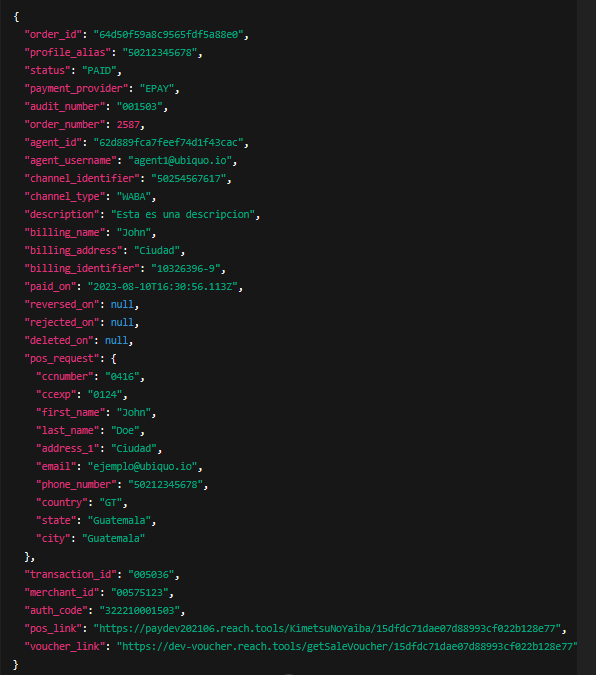Click the "first_name" key
This screenshot has width=596, height=675.
(x=71, y=413)
